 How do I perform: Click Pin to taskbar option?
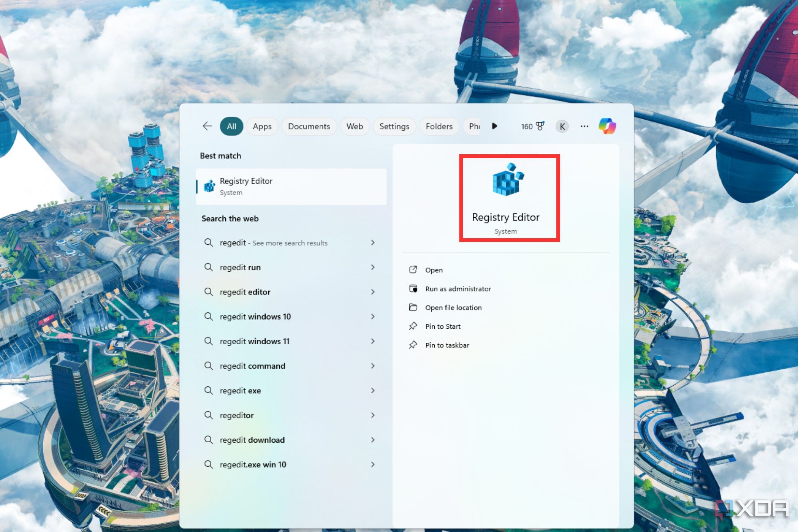[447, 344]
